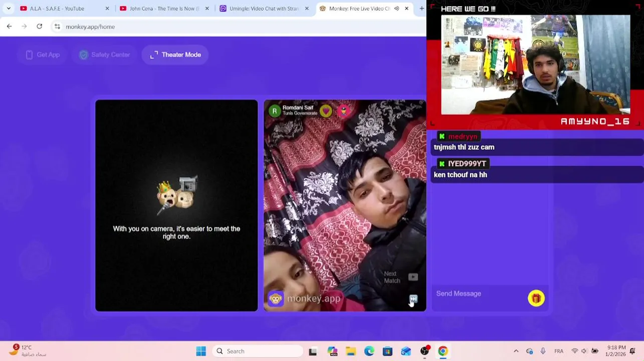This screenshot has width=644, height=361.
Task: Mute the Monkey tab audio indicator
Action: pyautogui.click(x=396, y=9)
